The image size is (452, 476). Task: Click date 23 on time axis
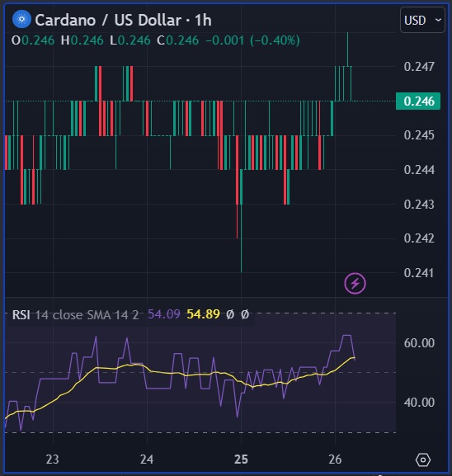(53, 460)
